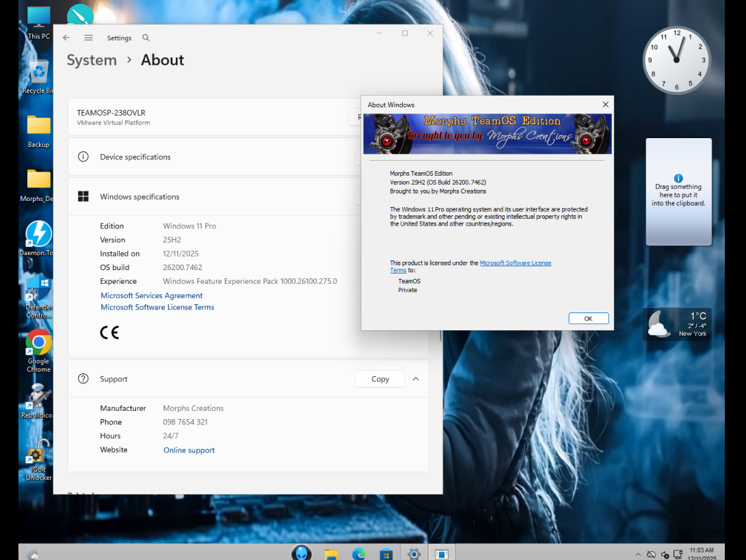The width and height of the screenshot is (746, 560).
Task: Click 'Brought to you by Morphs Creations' line
Action: [x=438, y=191]
